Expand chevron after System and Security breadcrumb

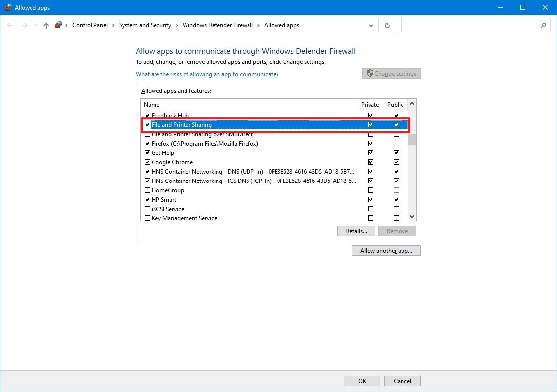click(x=176, y=25)
